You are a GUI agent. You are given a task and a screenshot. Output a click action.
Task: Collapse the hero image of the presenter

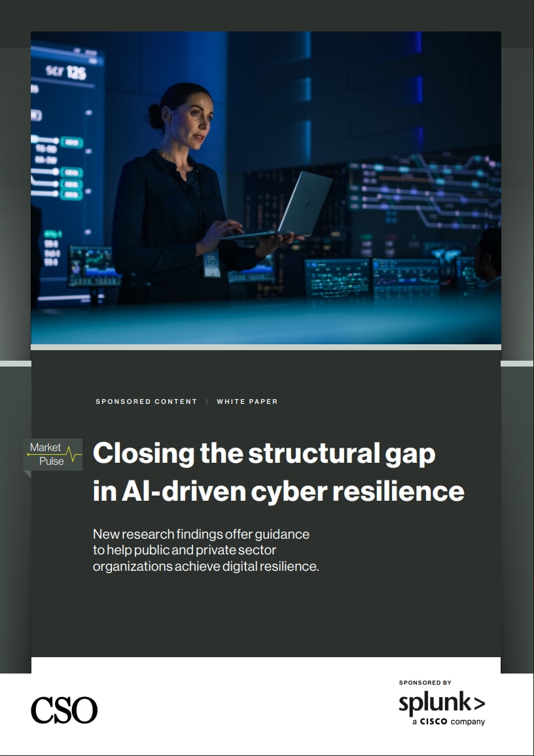click(265, 190)
